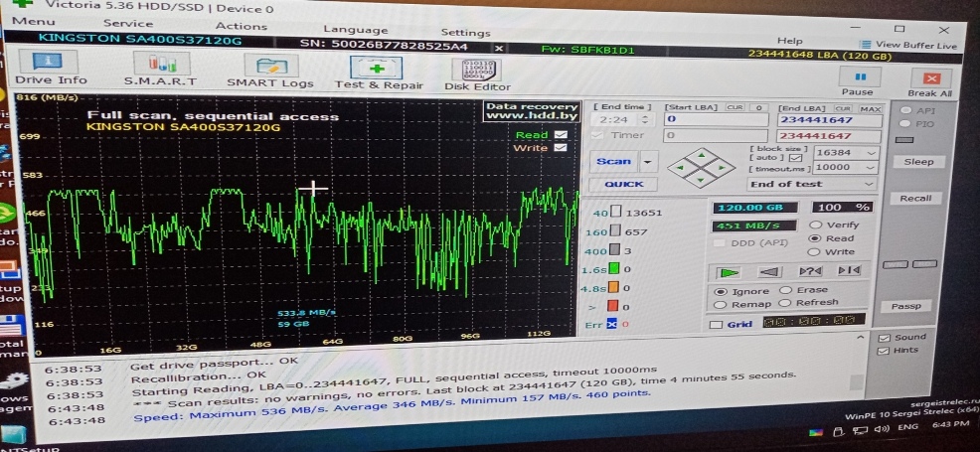The width and height of the screenshot is (980, 452).
Task: Adjust the End time 2:24 stepper
Action: (646, 118)
